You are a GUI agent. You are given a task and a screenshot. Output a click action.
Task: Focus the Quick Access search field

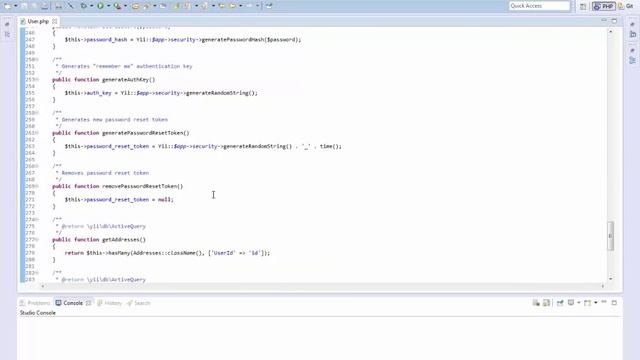point(539,6)
